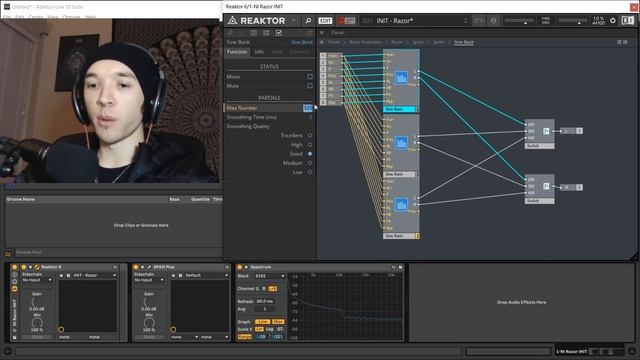Toggle the EDIT mode button in Reaktor

click(325, 20)
